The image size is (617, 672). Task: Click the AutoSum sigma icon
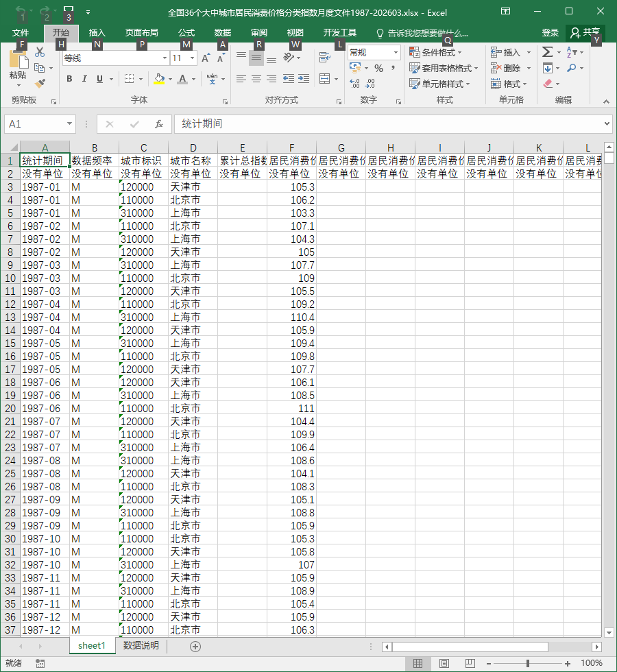tap(547, 52)
